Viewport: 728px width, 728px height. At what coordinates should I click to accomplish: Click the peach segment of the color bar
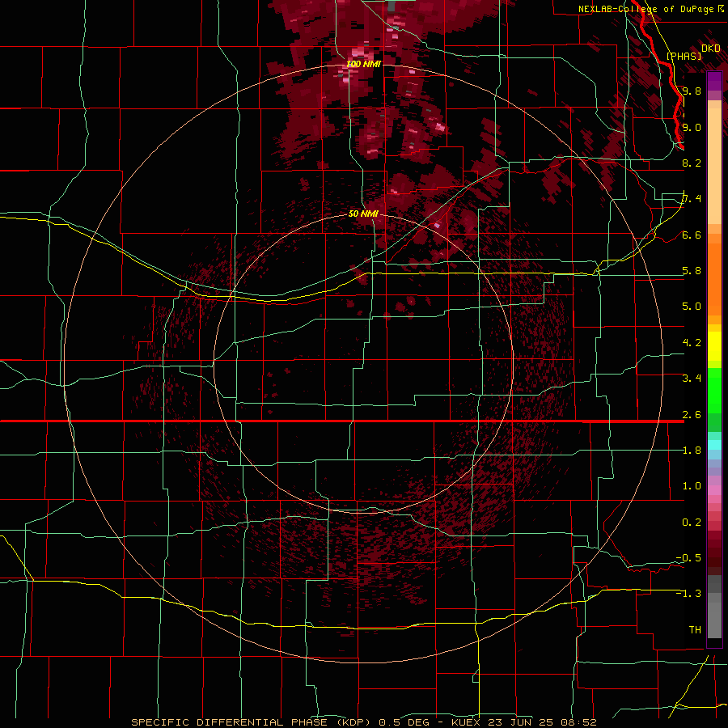[x=714, y=163]
